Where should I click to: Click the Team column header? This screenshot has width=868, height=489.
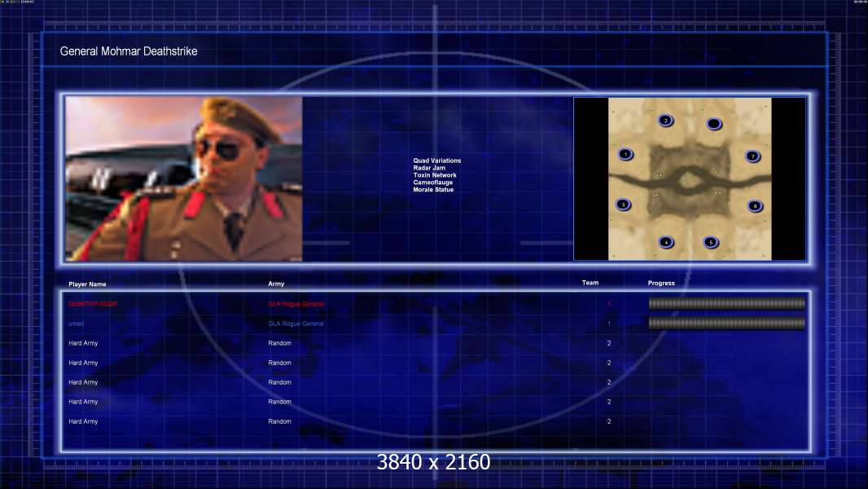(x=590, y=283)
